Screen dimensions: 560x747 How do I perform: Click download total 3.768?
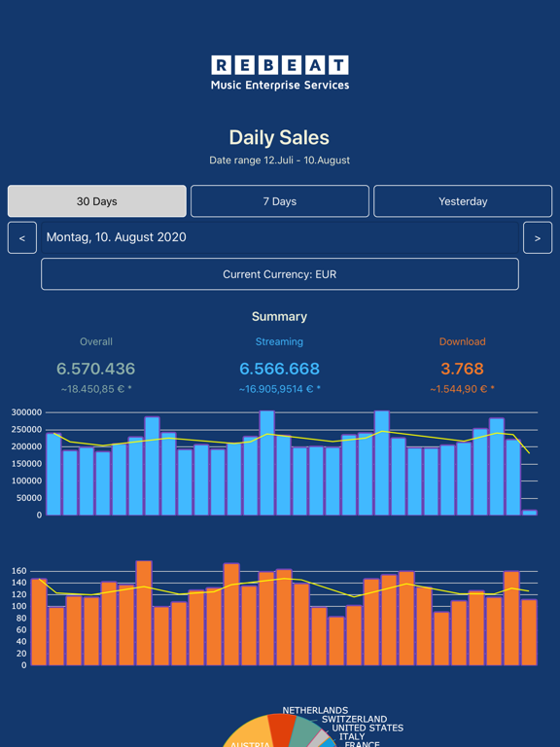tap(462, 369)
